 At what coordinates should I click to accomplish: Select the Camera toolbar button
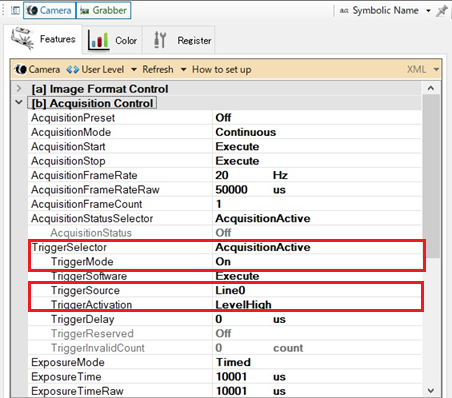point(49,10)
